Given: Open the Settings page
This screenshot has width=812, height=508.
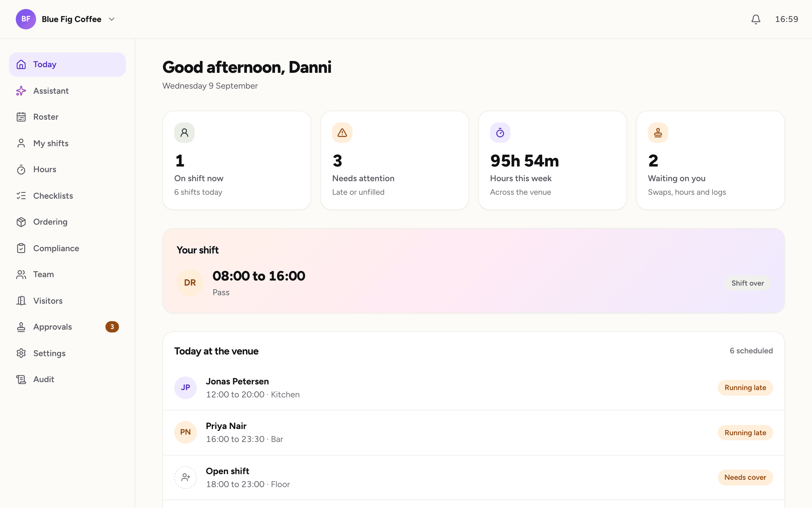Looking at the screenshot, I should (x=67, y=353).
